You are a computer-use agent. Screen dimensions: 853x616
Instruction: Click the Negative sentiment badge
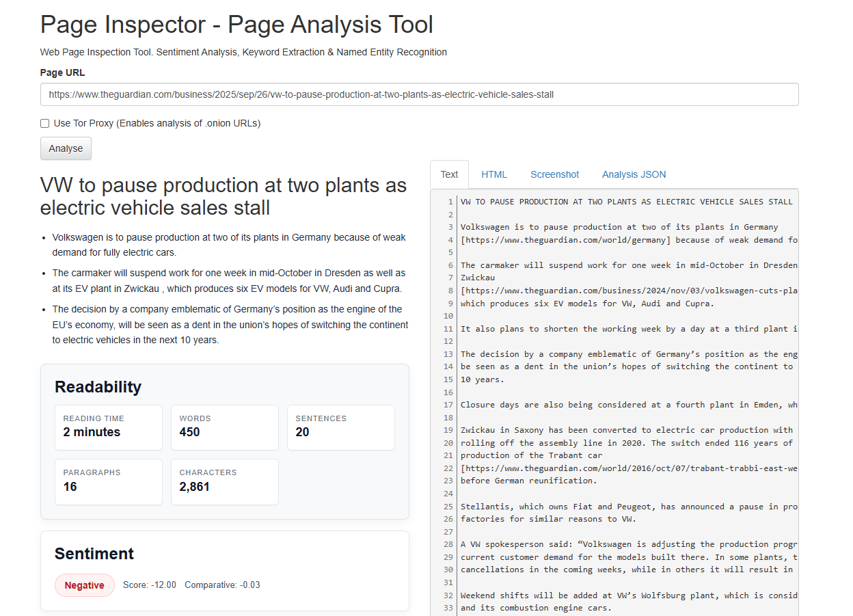85,585
